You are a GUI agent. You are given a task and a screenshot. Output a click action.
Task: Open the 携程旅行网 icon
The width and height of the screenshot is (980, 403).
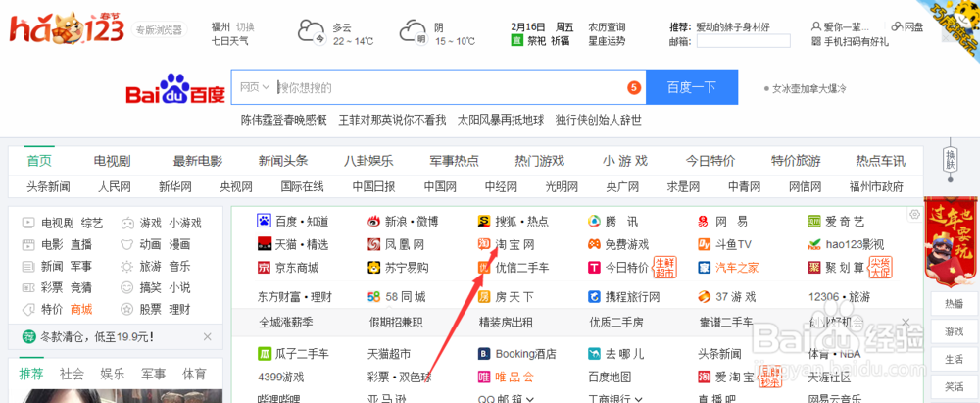(x=594, y=297)
